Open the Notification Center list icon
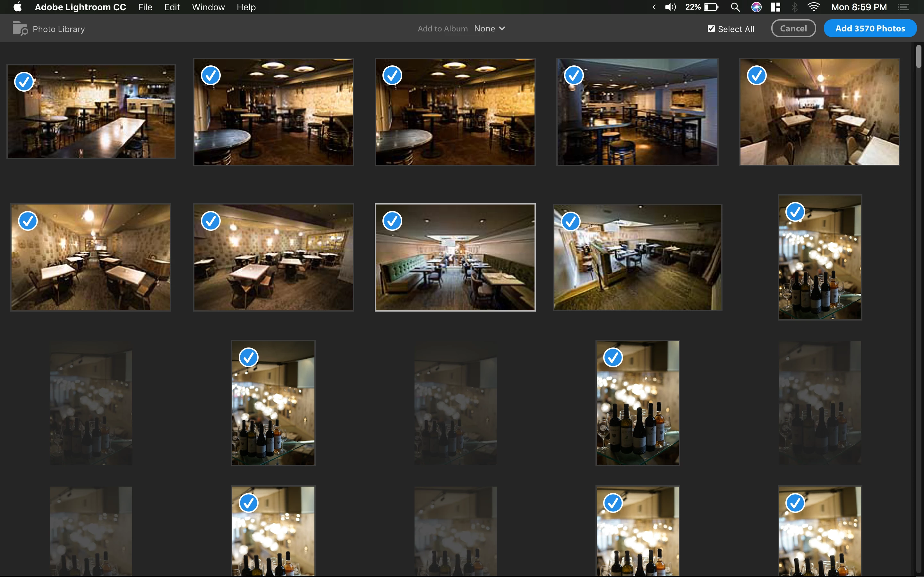Screen dimensions: 924x577 click(903, 7)
